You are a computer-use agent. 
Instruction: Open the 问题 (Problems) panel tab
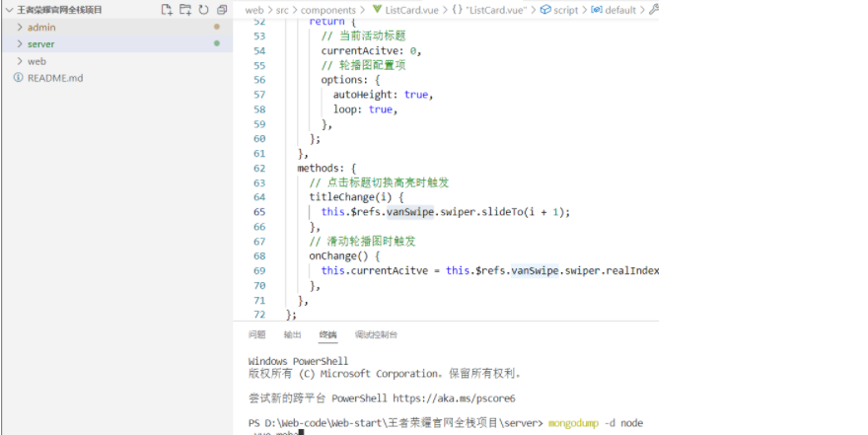pyautogui.click(x=256, y=334)
